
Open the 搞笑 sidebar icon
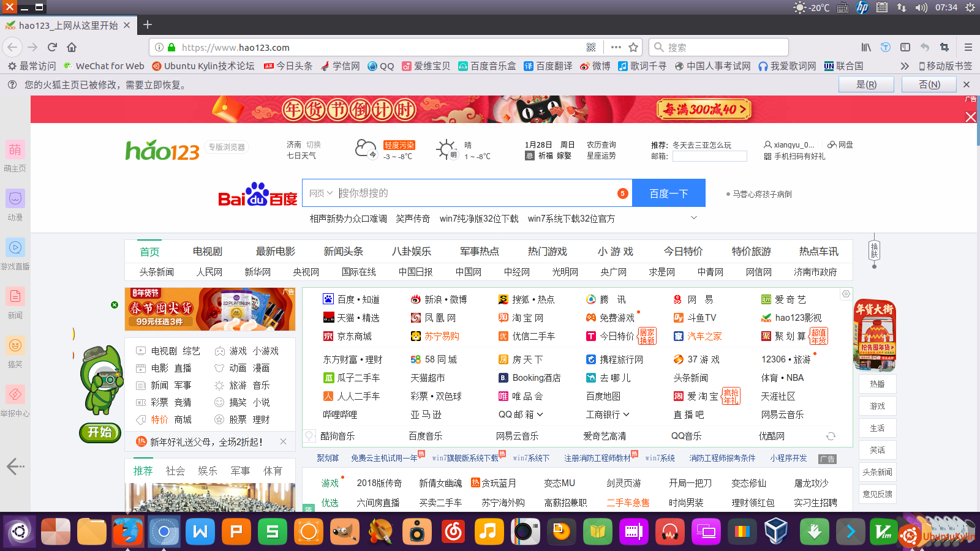pyautogui.click(x=15, y=345)
